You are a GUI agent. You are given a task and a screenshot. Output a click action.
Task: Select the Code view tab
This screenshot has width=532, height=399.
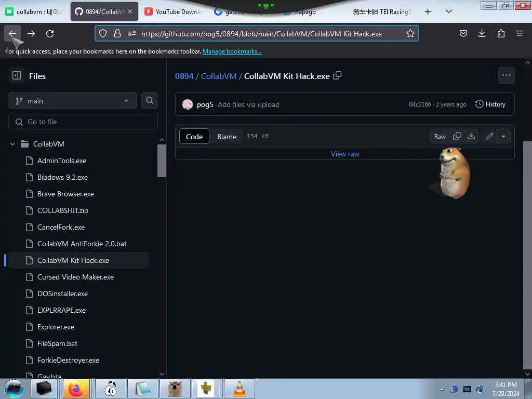194,137
